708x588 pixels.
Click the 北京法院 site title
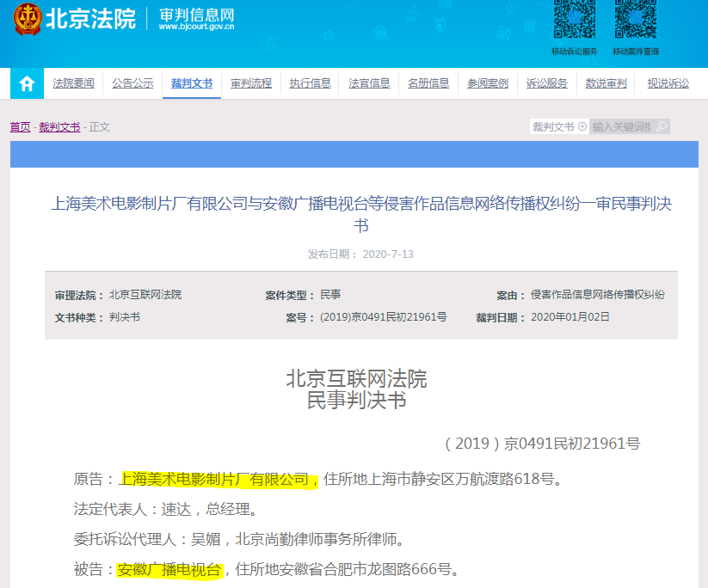pos(90,19)
